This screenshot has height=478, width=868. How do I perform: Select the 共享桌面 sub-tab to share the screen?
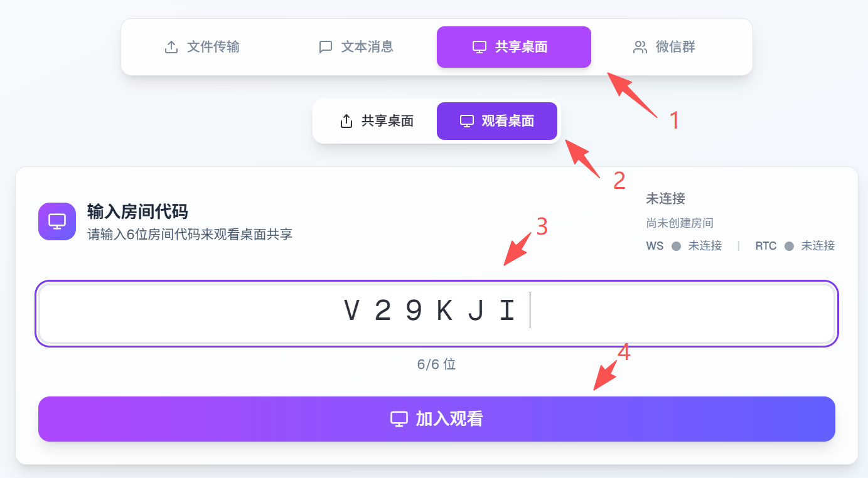pyautogui.click(x=377, y=121)
